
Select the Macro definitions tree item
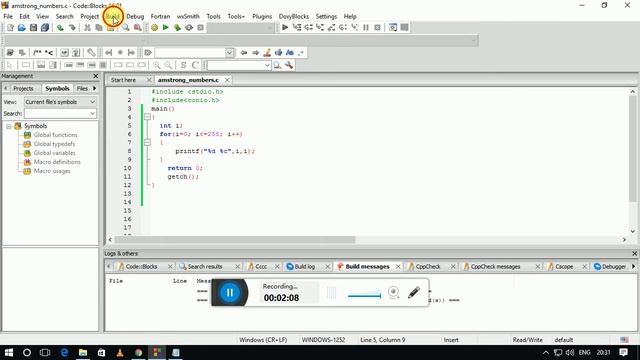point(57,162)
